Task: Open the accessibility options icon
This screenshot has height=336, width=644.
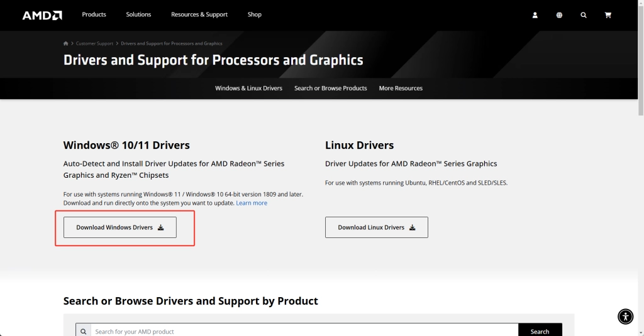Action: coord(625,317)
